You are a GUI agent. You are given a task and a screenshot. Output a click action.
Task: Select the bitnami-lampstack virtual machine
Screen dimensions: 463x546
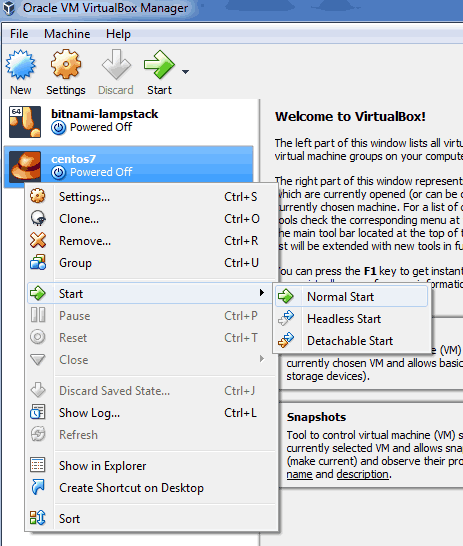128,122
